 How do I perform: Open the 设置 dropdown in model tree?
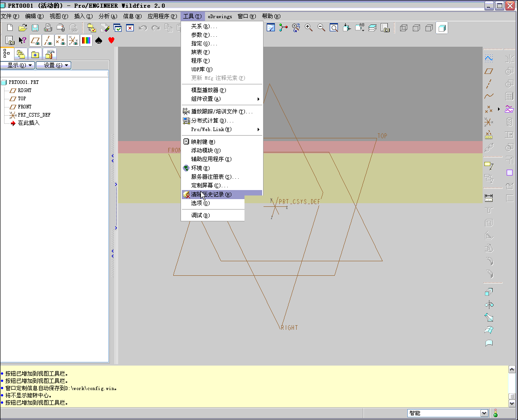pos(54,65)
